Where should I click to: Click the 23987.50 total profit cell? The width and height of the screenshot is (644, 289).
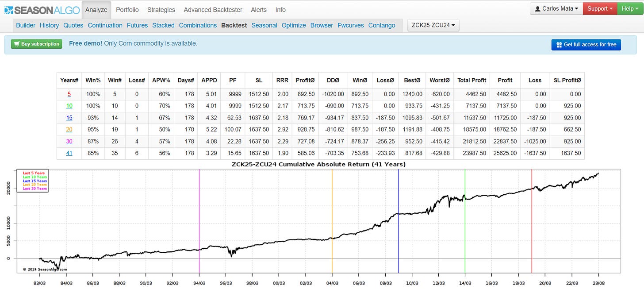(472, 153)
